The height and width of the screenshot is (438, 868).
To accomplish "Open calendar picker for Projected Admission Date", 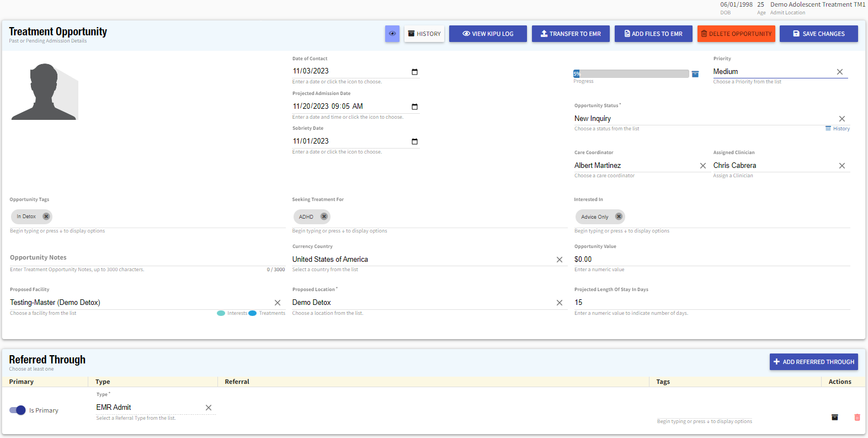I will click(414, 107).
